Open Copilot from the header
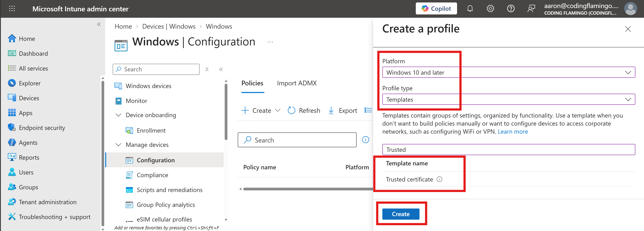The height and width of the screenshot is (231, 644). pyautogui.click(x=436, y=8)
